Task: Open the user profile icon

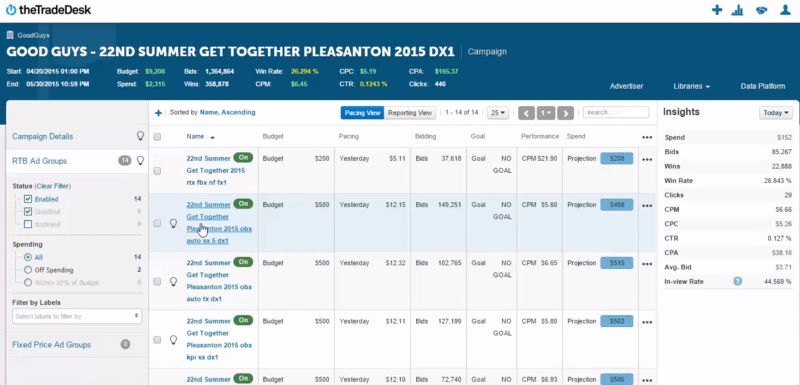Action: point(785,10)
